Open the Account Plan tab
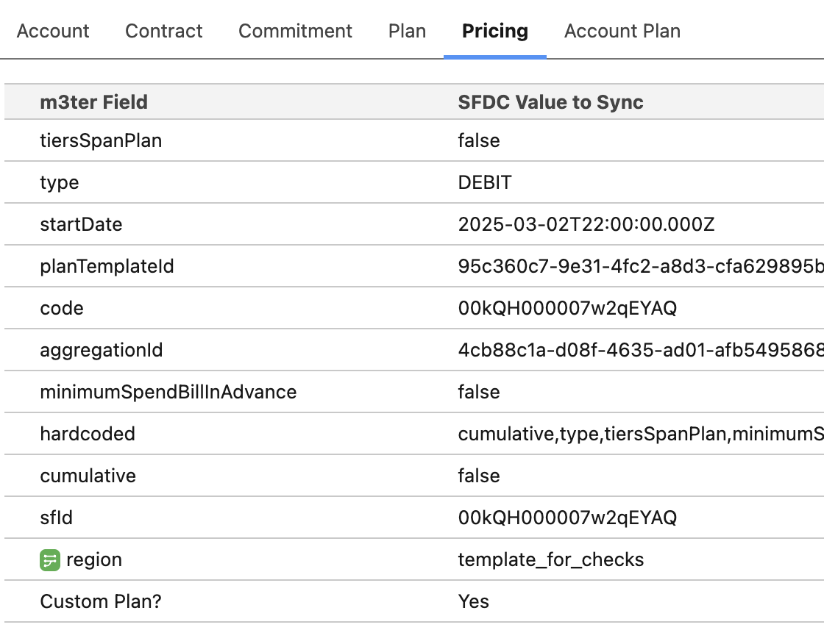The image size is (824, 644). 622,32
